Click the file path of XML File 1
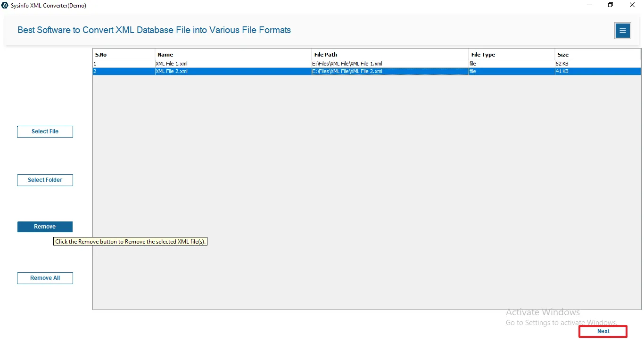This screenshot has width=644, height=343. 348,63
